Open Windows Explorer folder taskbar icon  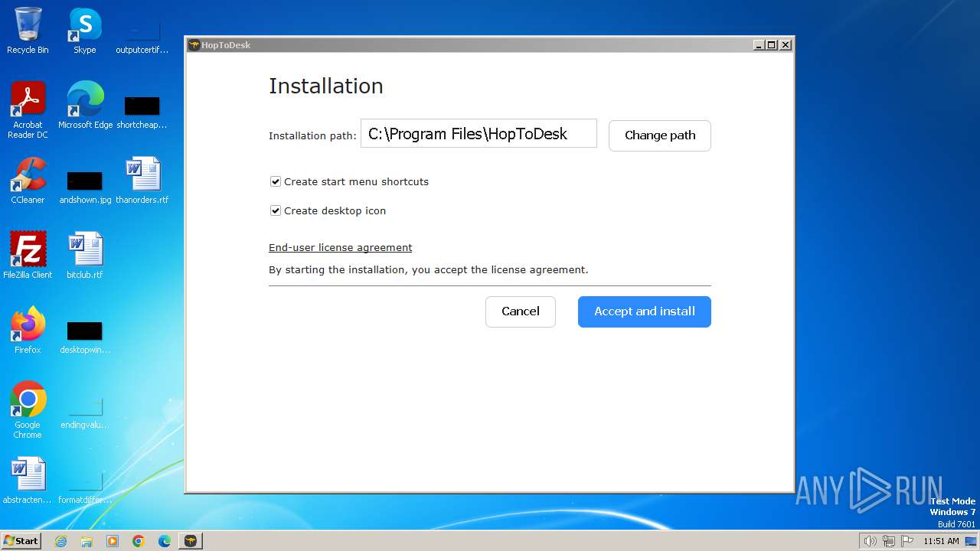coord(87,541)
